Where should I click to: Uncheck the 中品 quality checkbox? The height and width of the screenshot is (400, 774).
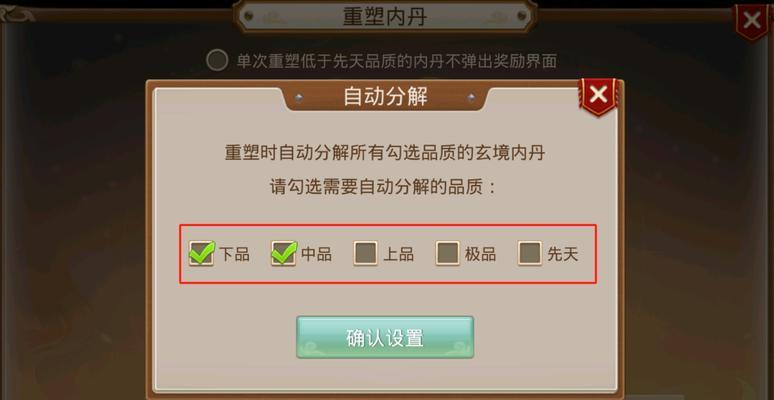coord(284,253)
